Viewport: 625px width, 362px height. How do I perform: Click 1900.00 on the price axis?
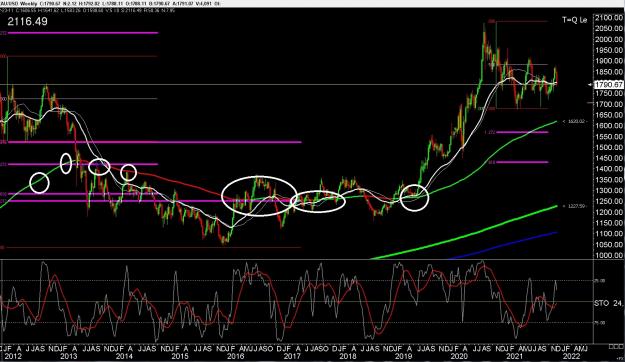(x=609, y=61)
